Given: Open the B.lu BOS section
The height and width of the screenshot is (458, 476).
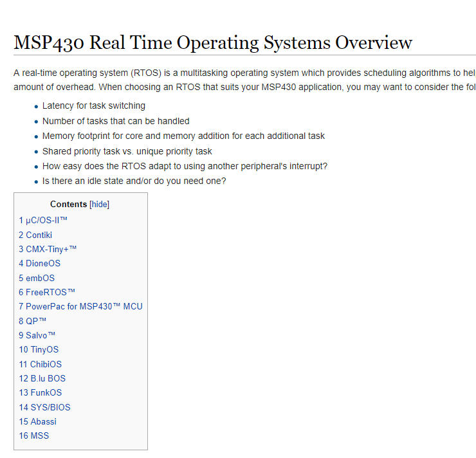Looking at the screenshot, I should (42, 378).
